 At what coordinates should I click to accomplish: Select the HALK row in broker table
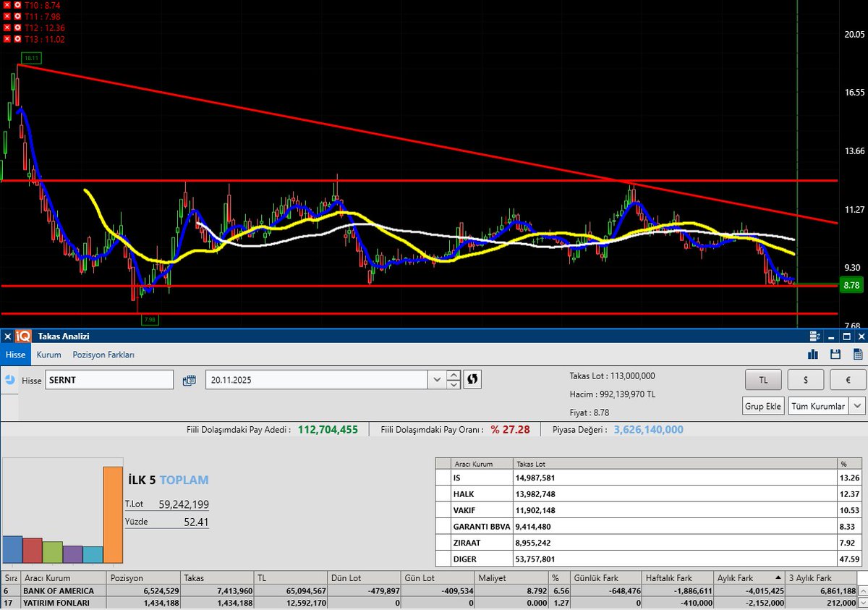point(649,493)
